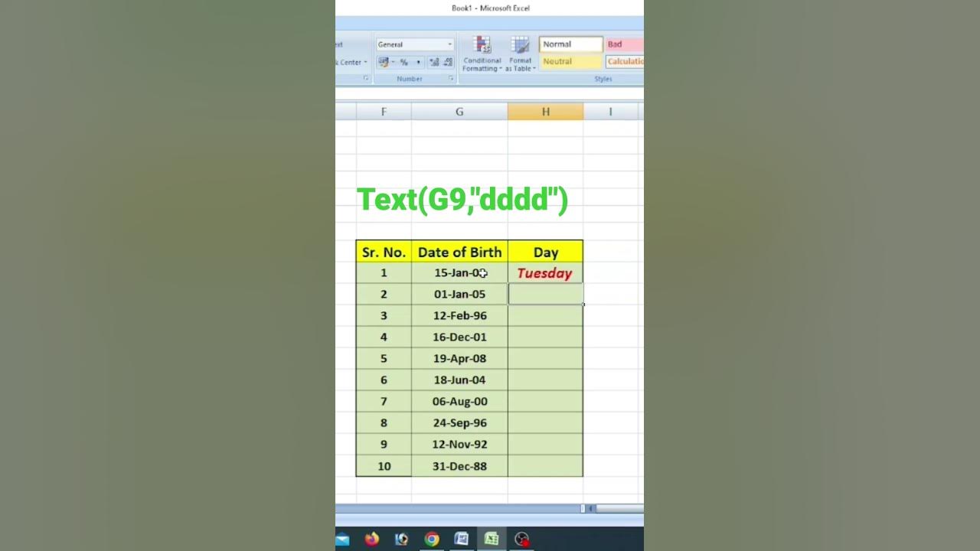Select empty Day cell beside 12-Feb-96
This screenshot has height=551, width=980.
(545, 316)
